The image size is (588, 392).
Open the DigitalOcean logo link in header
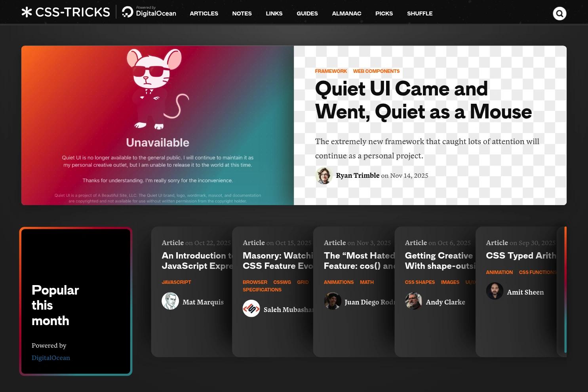coord(149,12)
